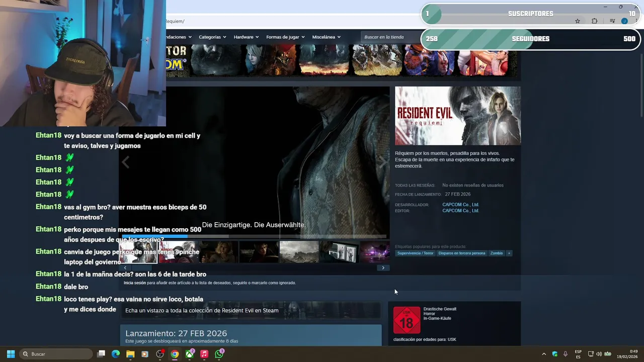Open the Xbox app from the taskbar

click(190, 354)
